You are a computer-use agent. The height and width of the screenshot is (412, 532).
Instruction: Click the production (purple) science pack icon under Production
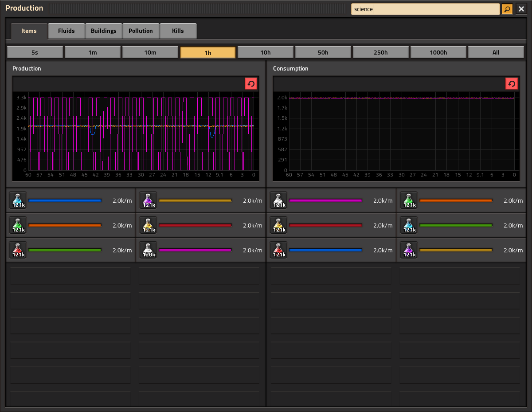pyautogui.click(x=149, y=200)
